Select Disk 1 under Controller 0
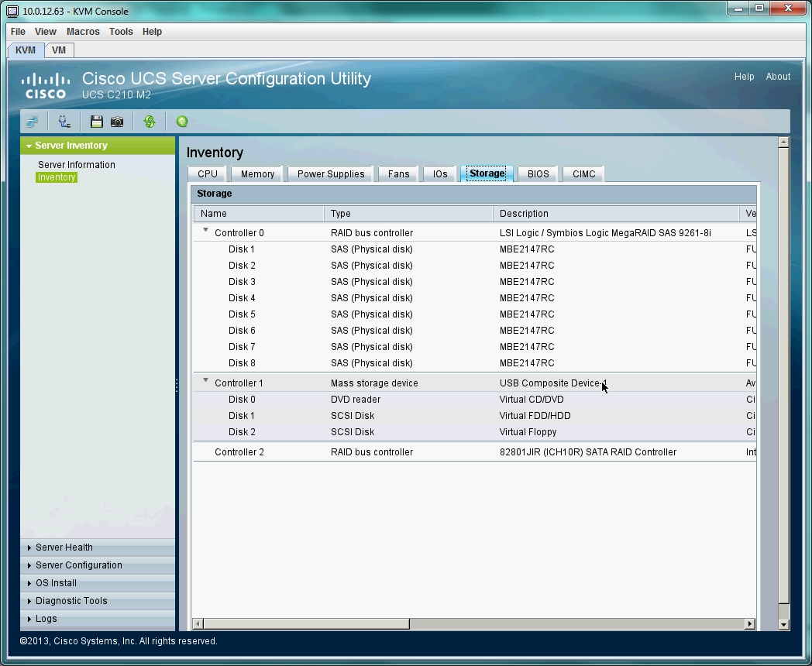This screenshot has height=666, width=812. click(x=475, y=249)
